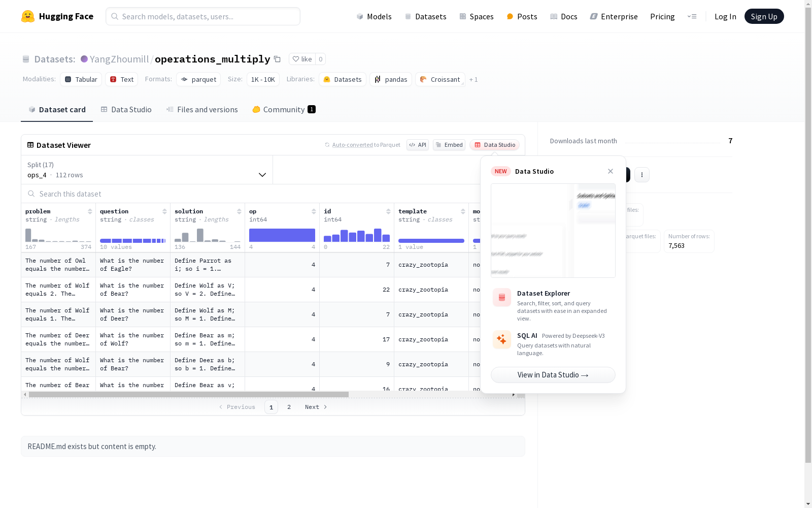
Task: Click the problem column lengths histogram
Action: pyautogui.click(x=58, y=235)
